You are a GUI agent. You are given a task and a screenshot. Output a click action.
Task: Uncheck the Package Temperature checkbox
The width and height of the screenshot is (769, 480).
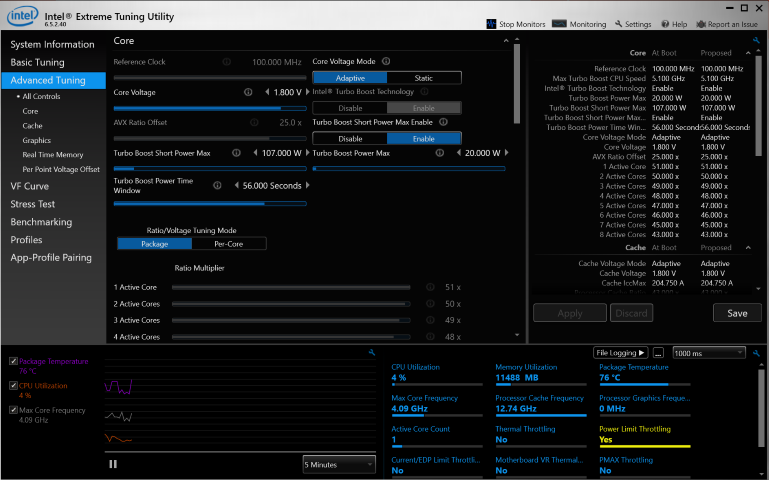pos(13,361)
